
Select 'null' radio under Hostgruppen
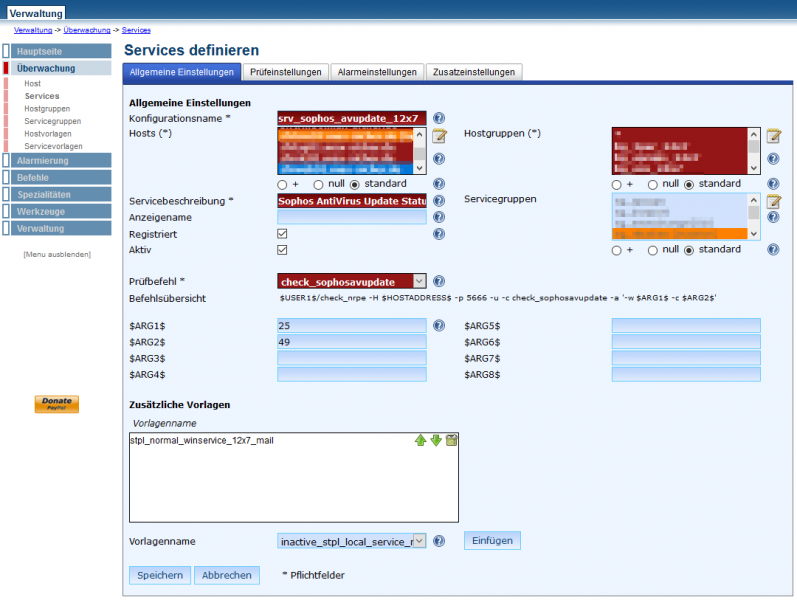653,185
